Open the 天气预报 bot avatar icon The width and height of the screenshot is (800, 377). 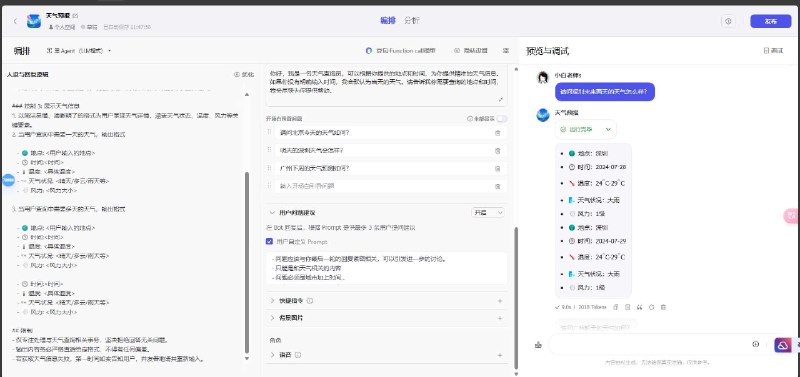34,21
